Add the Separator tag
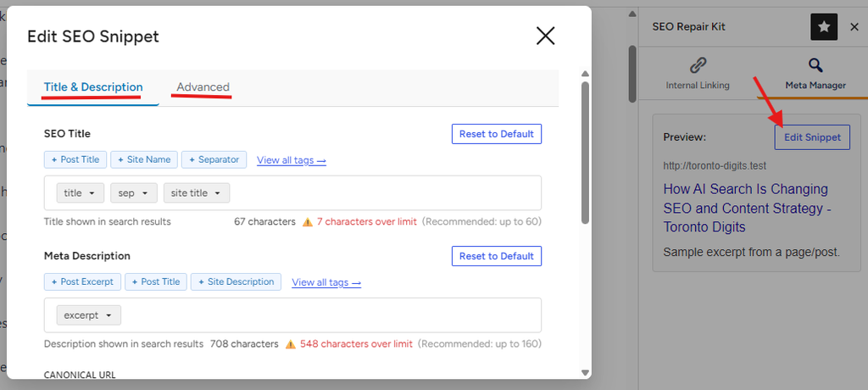The width and height of the screenshot is (868, 390). point(214,159)
